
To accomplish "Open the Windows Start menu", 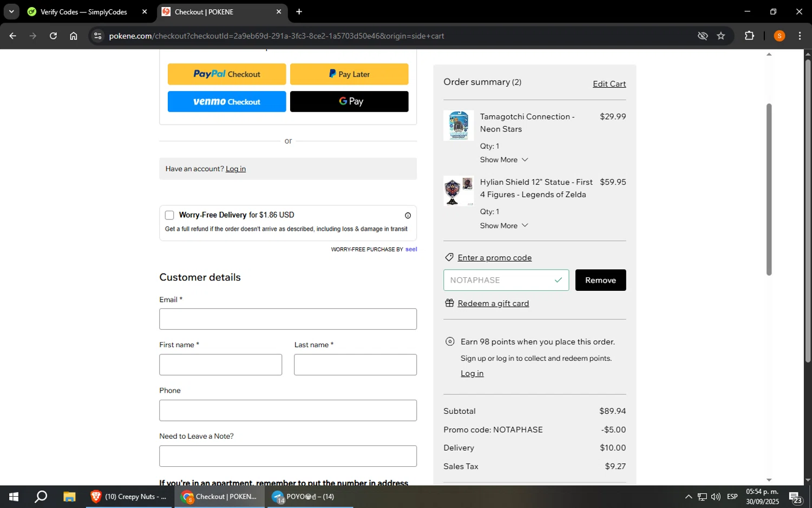I will pyautogui.click(x=14, y=497).
